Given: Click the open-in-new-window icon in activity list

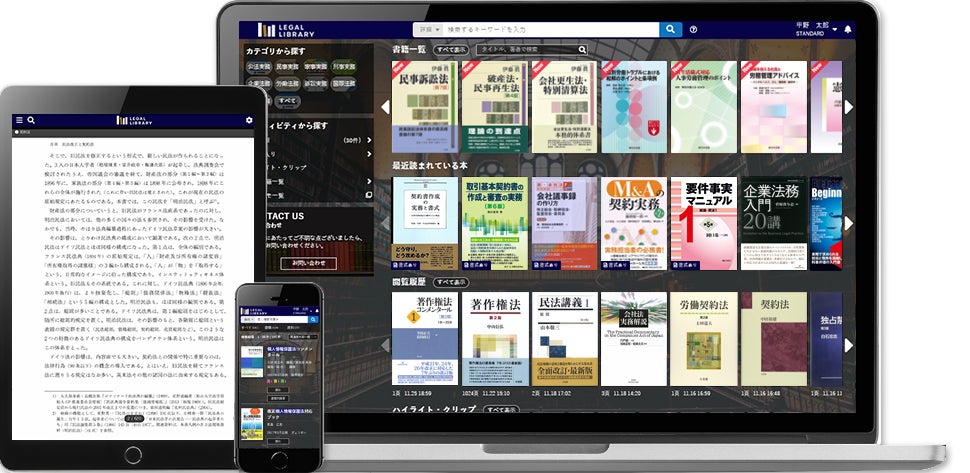Looking at the screenshot, I should pyautogui.click(x=369, y=195).
